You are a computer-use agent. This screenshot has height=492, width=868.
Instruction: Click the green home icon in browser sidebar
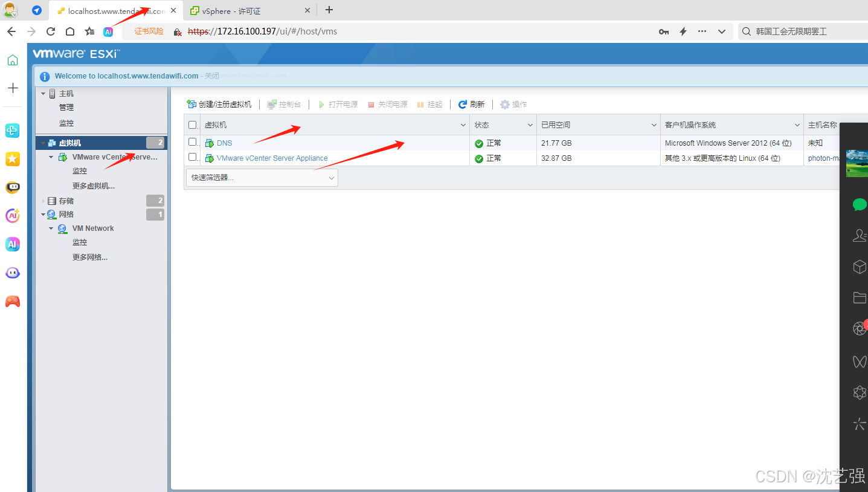(13, 60)
